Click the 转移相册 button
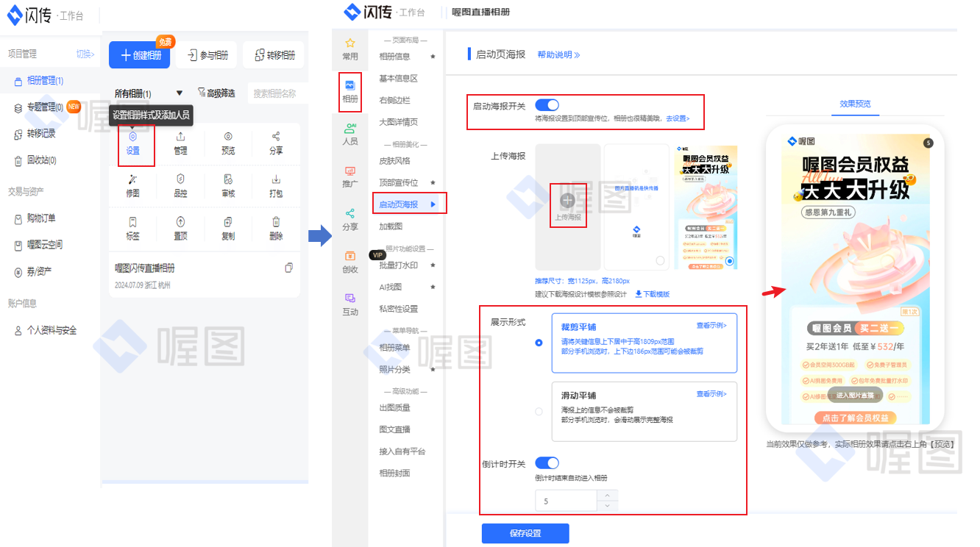 coord(274,55)
